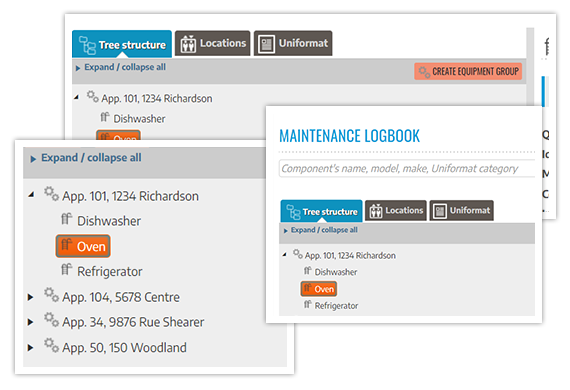Select Dishwasher label in logbook panel
The height and width of the screenshot is (390, 570).
coord(336,272)
